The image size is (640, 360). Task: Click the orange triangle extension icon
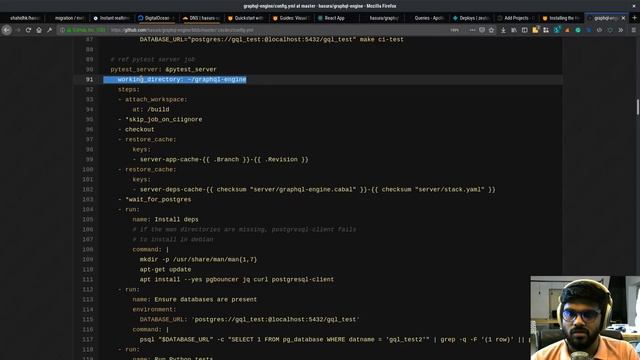(567, 30)
